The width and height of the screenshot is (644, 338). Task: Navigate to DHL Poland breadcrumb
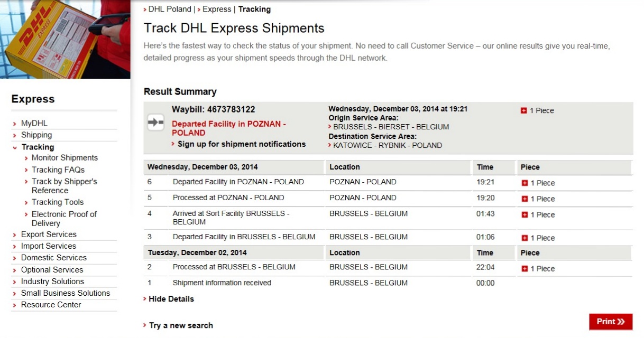[169, 9]
